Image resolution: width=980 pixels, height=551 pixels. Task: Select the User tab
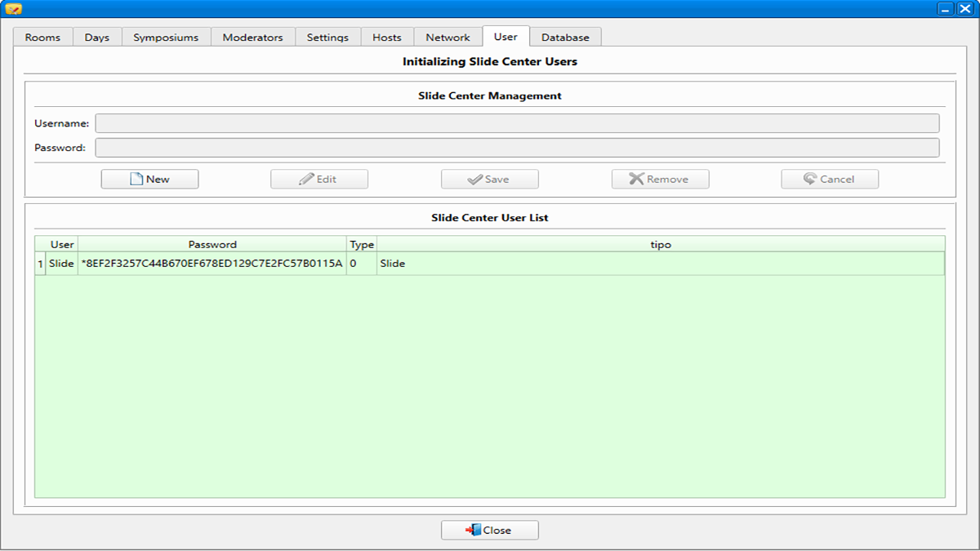click(506, 36)
